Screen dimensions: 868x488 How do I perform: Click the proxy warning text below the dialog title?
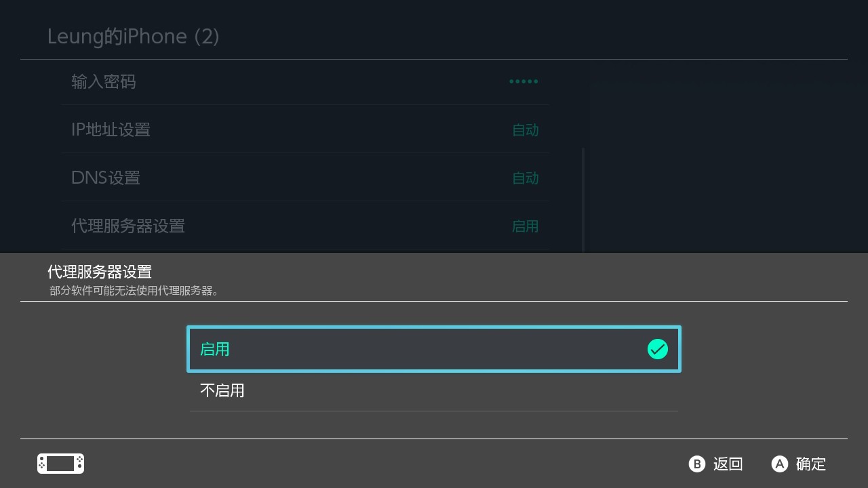pos(133,289)
